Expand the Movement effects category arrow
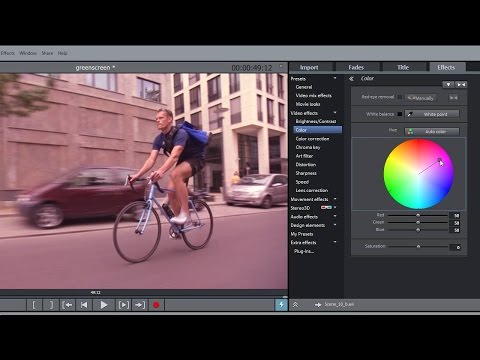The image size is (480, 360). tap(335, 199)
